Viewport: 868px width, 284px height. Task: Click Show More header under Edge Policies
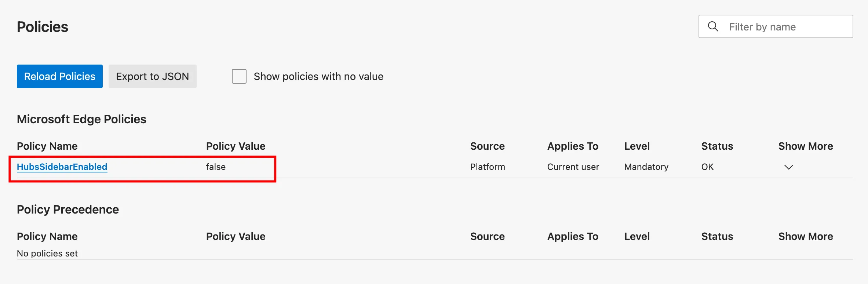806,146
